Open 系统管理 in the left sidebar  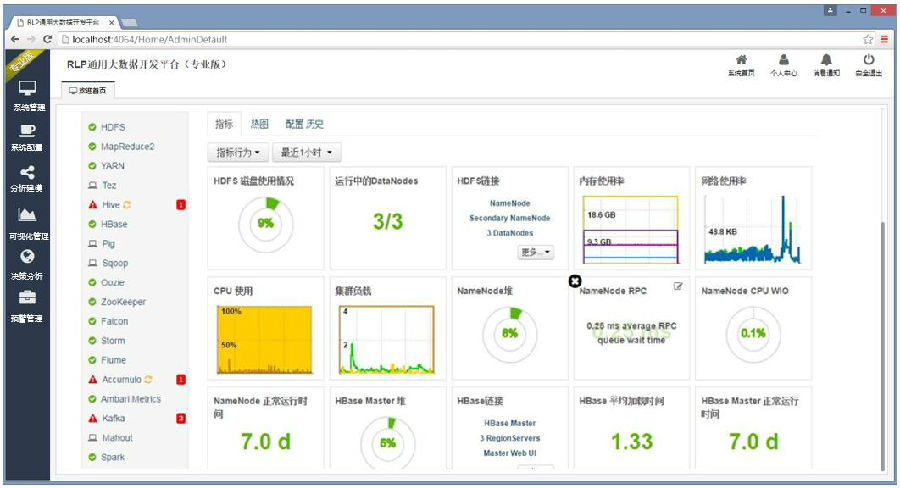click(27, 93)
